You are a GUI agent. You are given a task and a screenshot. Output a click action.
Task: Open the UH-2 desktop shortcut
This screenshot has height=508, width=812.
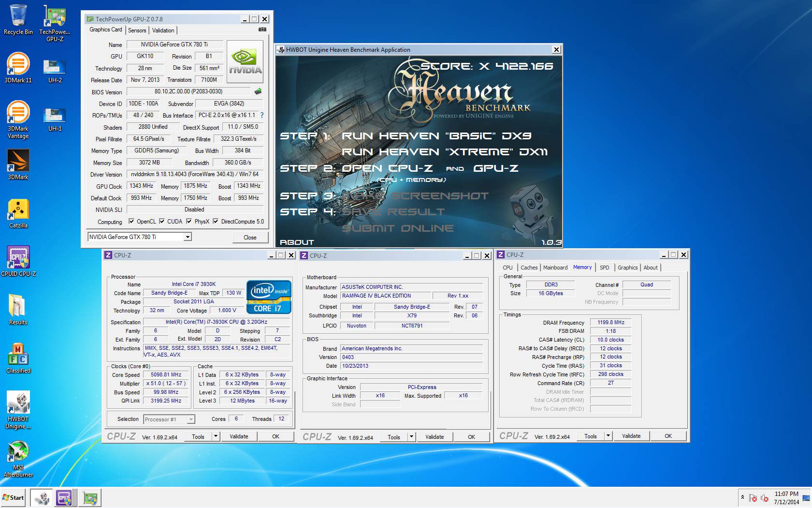pyautogui.click(x=55, y=71)
